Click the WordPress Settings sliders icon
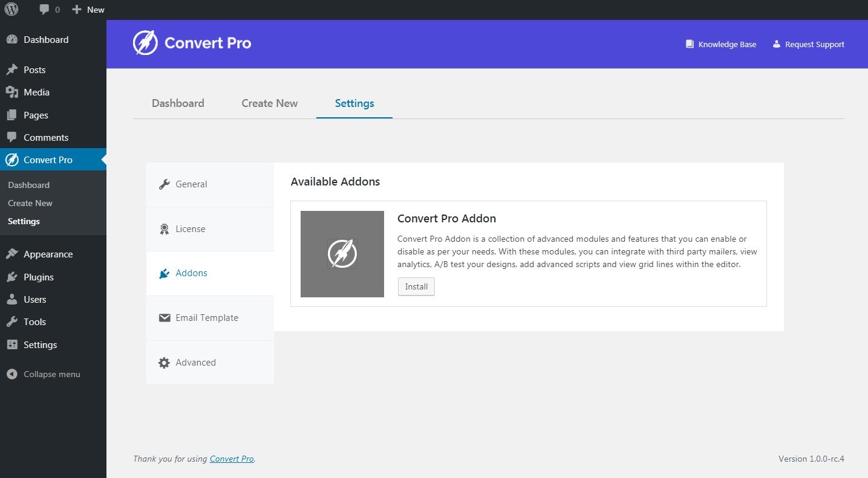868x478 pixels. click(11, 345)
